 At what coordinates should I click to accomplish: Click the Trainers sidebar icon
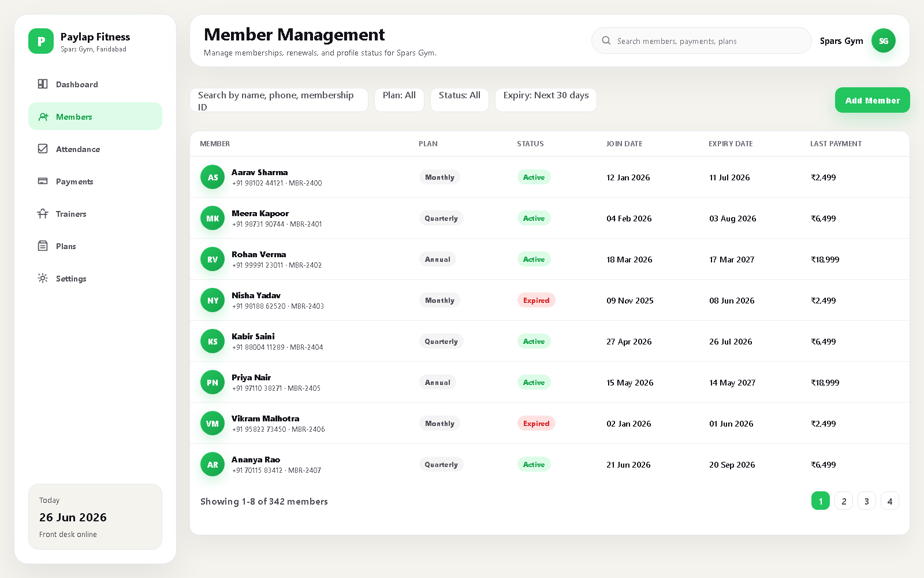(x=43, y=213)
